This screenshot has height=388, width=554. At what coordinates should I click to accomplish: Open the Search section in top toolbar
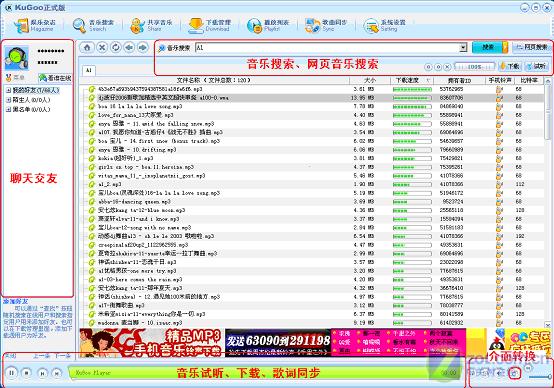pos(93,26)
